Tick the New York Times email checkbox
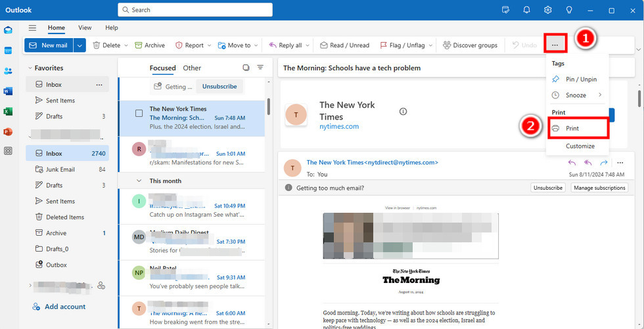This screenshot has height=329, width=644. (x=139, y=113)
